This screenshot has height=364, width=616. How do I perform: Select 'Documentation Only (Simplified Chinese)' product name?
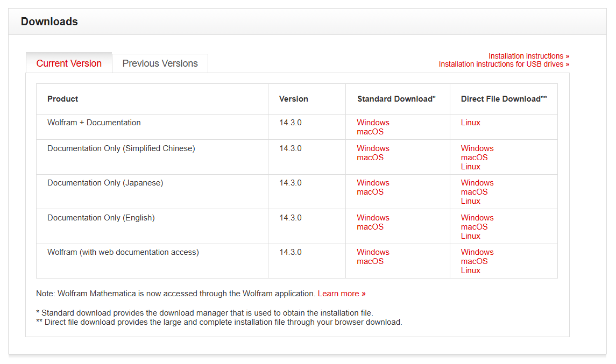121,148
